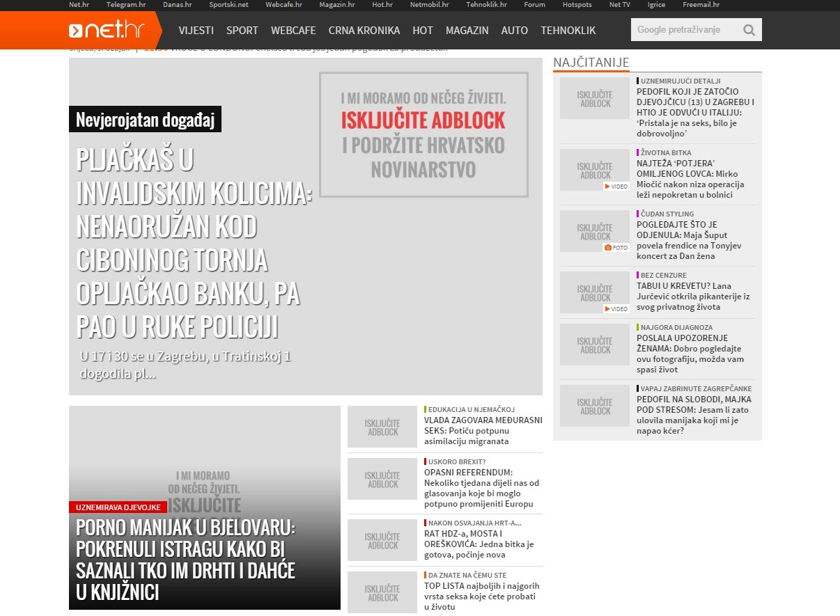This screenshot has height=616, width=840.
Task: Click the Rat HDZ-a, Mosta article thumbnail
Action: (x=382, y=540)
